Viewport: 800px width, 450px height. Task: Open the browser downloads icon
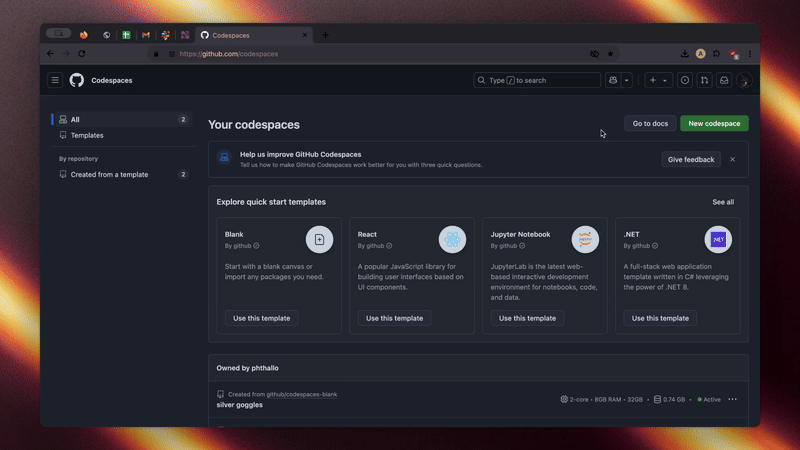click(684, 54)
